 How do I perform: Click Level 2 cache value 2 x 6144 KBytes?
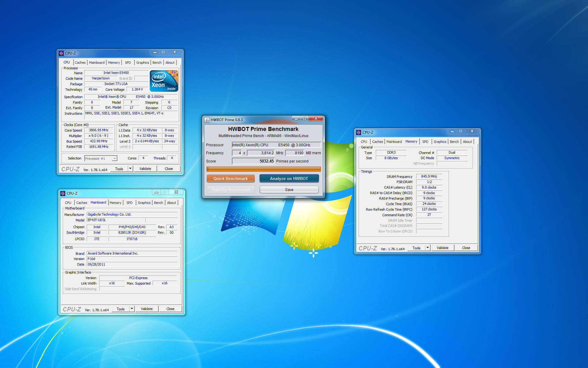pyautogui.click(x=147, y=141)
